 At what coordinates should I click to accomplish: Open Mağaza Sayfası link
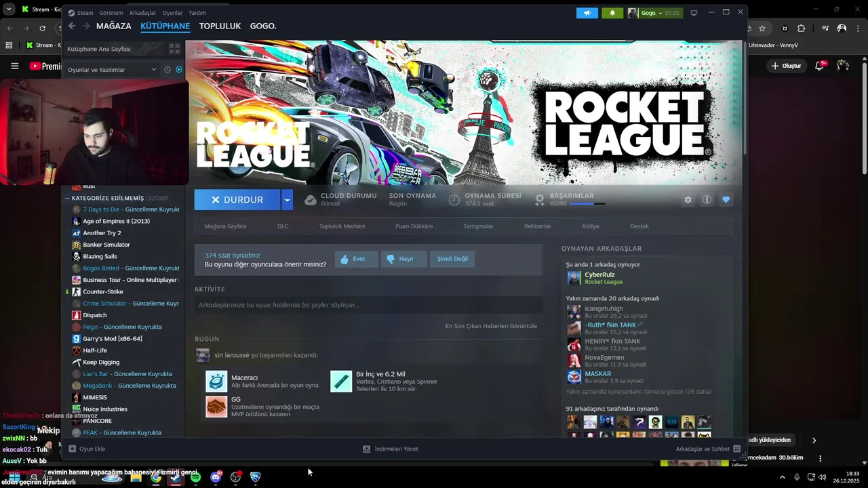pos(225,226)
